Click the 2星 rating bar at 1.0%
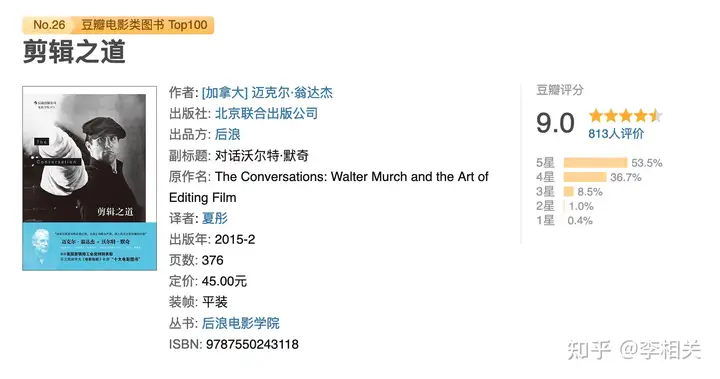The image size is (720, 379). tap(565, 206)
